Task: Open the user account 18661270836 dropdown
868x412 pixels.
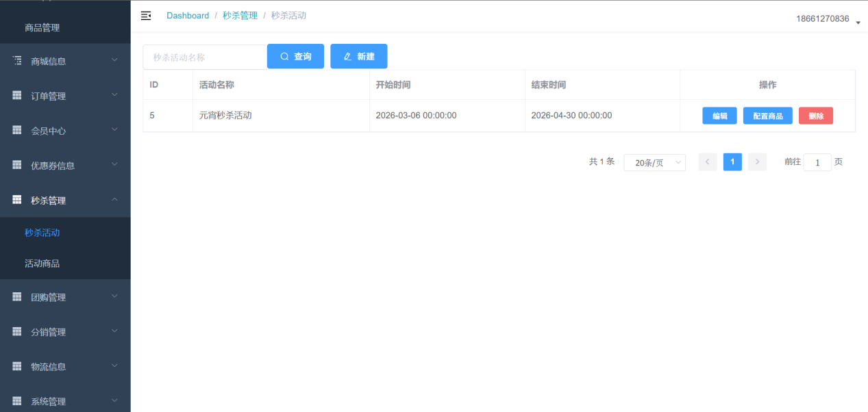Action: [x=828, y=19]
